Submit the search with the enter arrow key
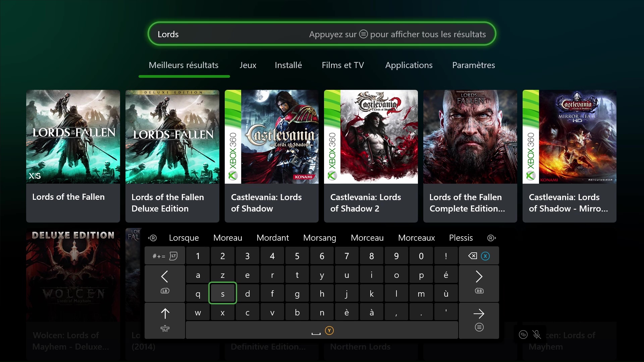 pyautogui.click(x=479, y=320)
